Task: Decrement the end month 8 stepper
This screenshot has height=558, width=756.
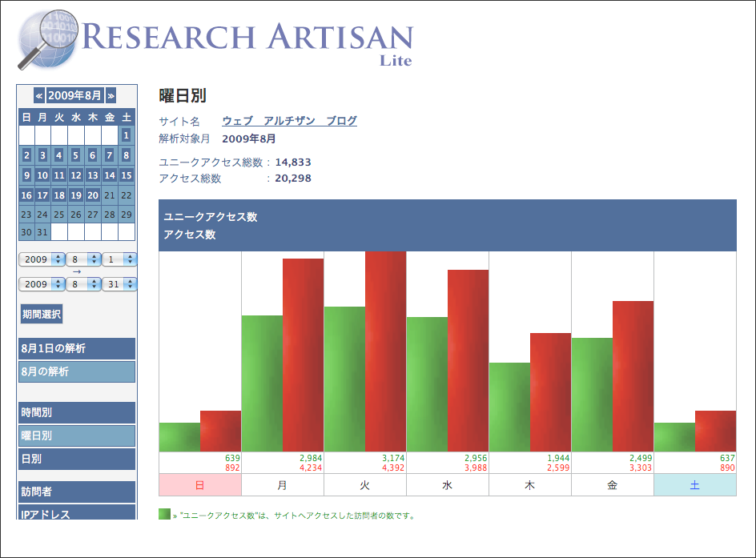Action: coord(93,286)
